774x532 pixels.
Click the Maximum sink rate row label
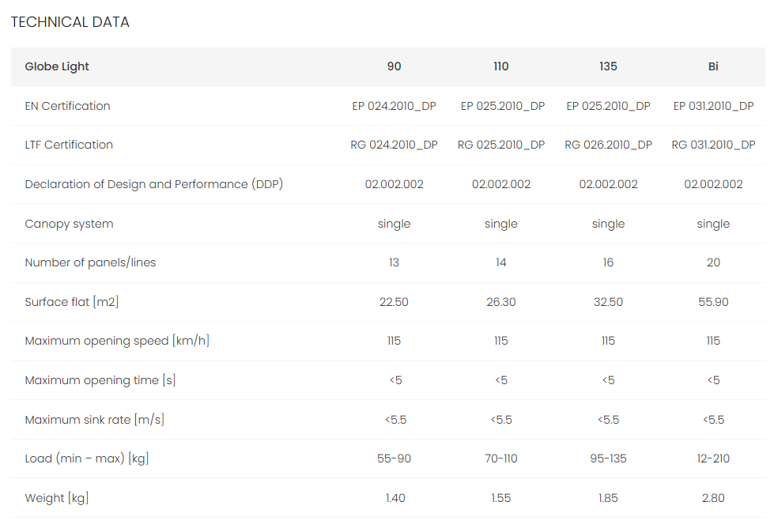pos(95,420)
